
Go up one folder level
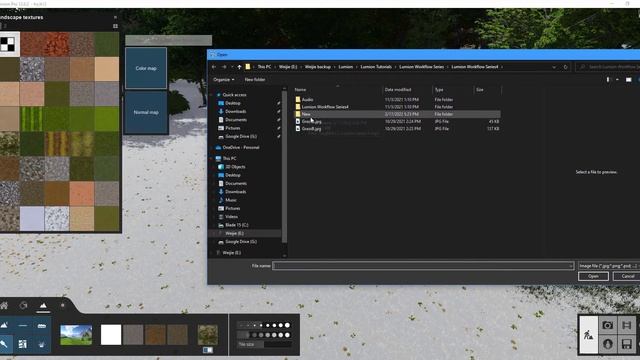click(x=240, y=67)
